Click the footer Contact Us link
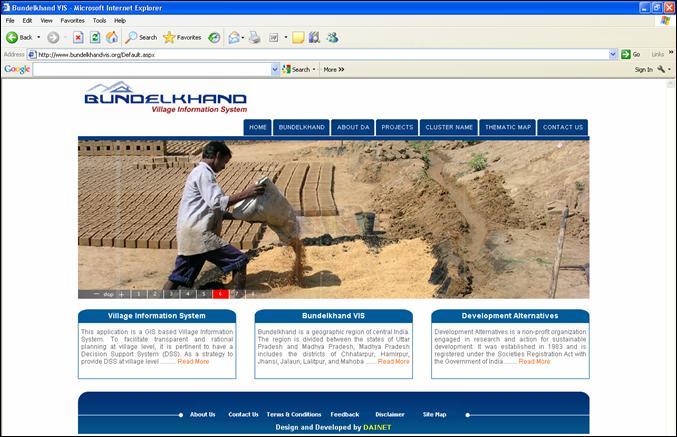Screen dimensions: 677x437 click(244, 414)
